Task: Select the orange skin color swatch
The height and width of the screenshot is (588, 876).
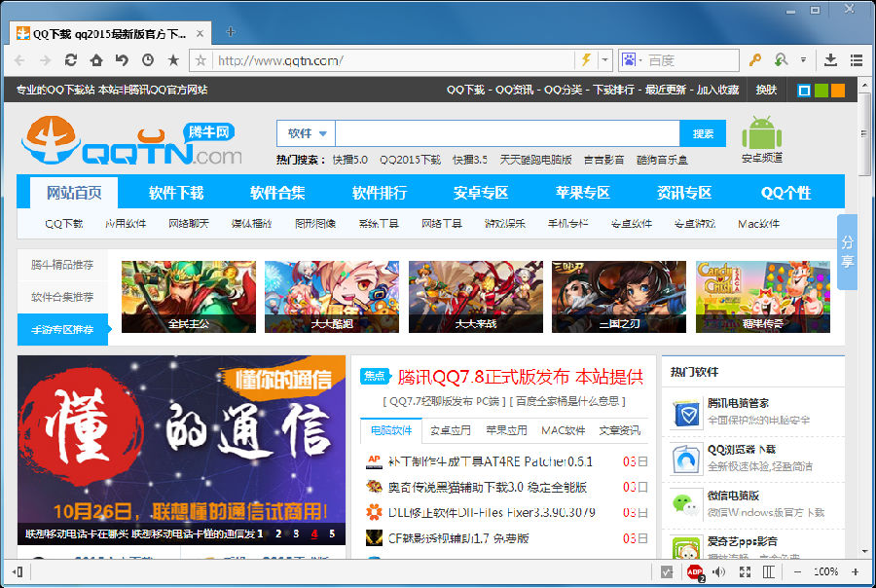Action: point(838,90)
